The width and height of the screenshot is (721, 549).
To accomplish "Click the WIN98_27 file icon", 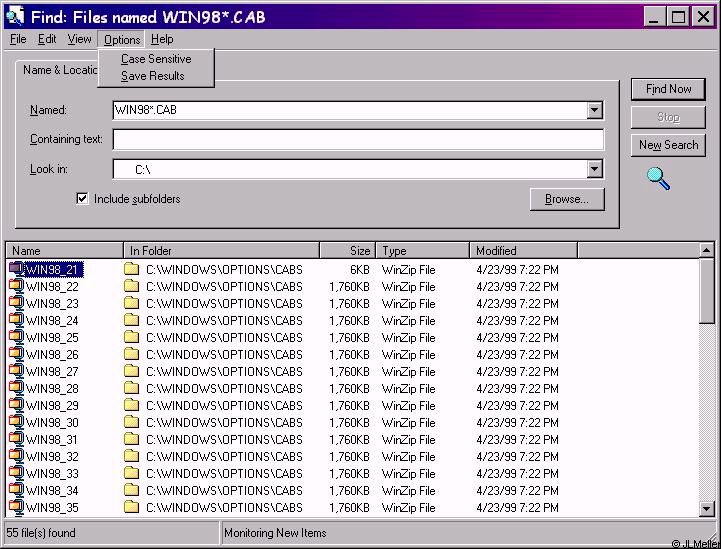I will [x=16, y=371].
